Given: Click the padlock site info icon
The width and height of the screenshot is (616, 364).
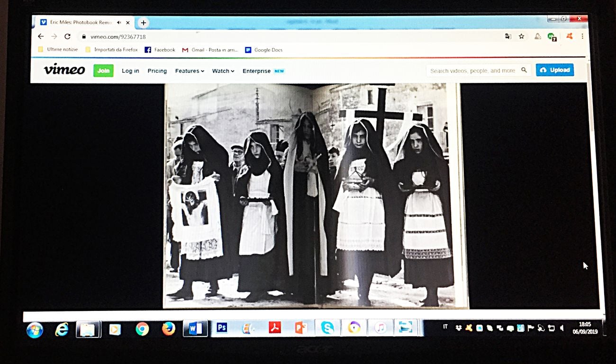Looking at the screenshot, I should [x=84, y=36].
